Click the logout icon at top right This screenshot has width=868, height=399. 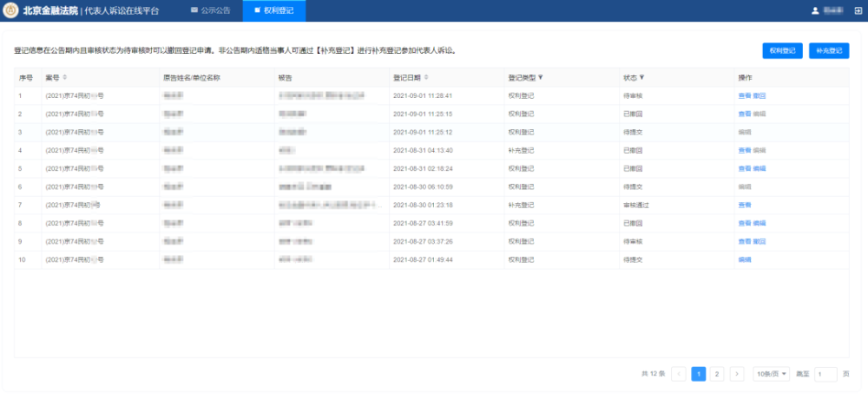point(858,10)
